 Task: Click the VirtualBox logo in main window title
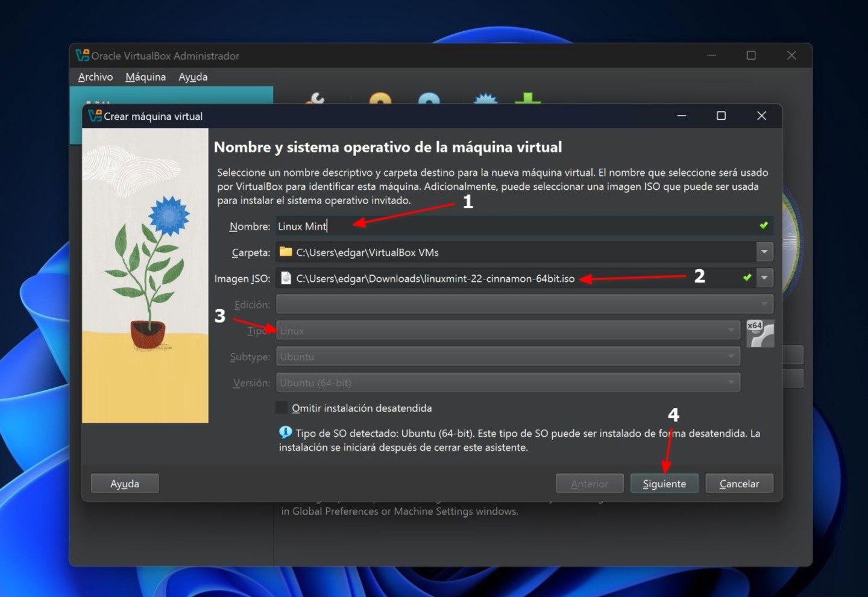coord(82,55)
